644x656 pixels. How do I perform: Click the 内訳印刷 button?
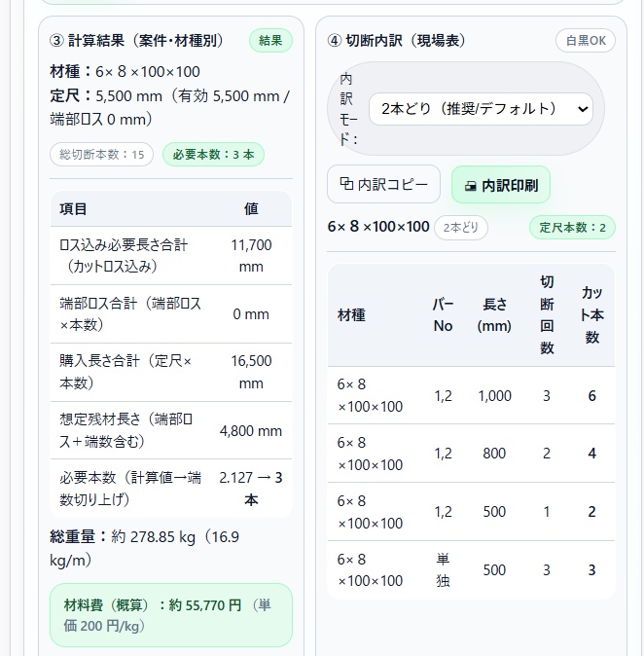click(501, 185)
